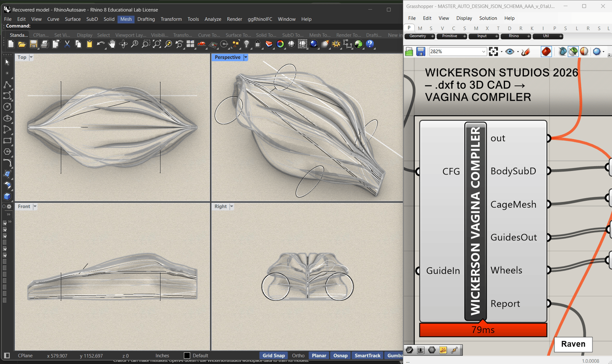Click the CPlane label in status bar
The height and width of the screenshot is (364, 612).
(25, 355)
